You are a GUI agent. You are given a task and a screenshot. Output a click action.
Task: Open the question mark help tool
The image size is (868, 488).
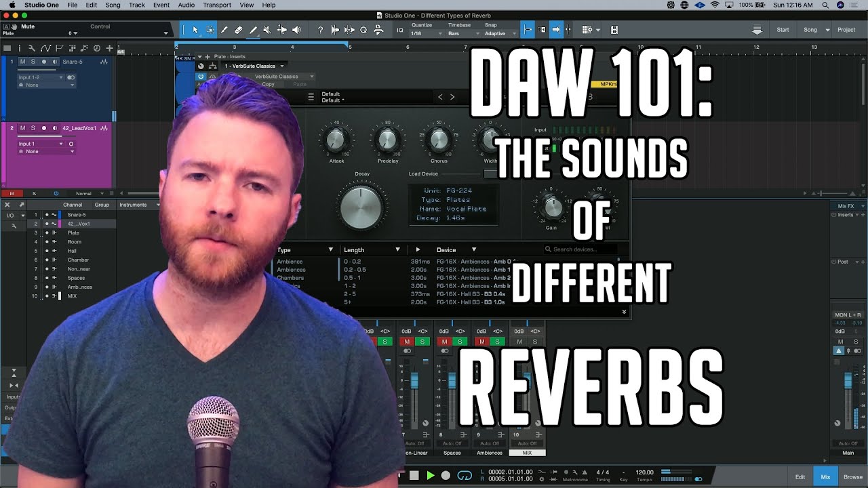320,30
